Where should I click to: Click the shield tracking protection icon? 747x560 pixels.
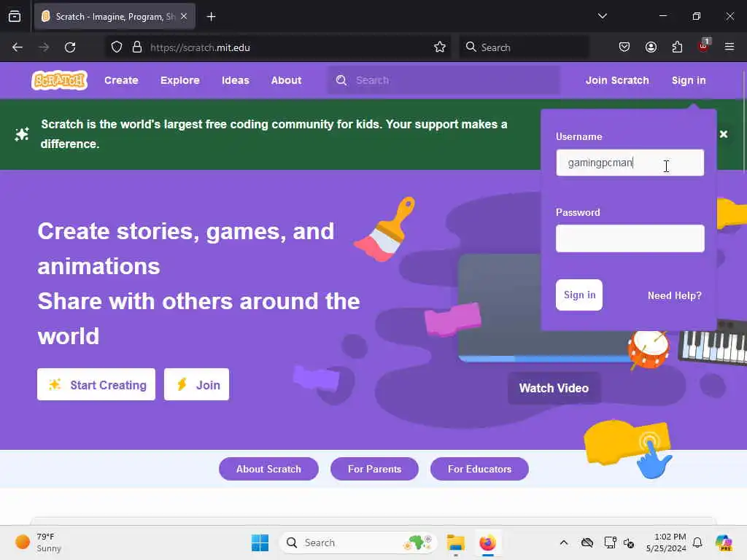point(116,47)
